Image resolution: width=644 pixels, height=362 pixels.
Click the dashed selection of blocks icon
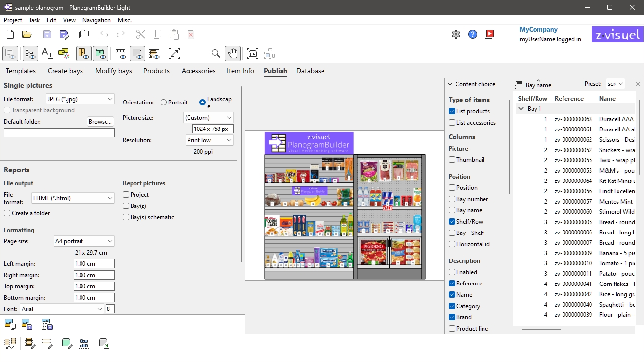pos(84,343)
